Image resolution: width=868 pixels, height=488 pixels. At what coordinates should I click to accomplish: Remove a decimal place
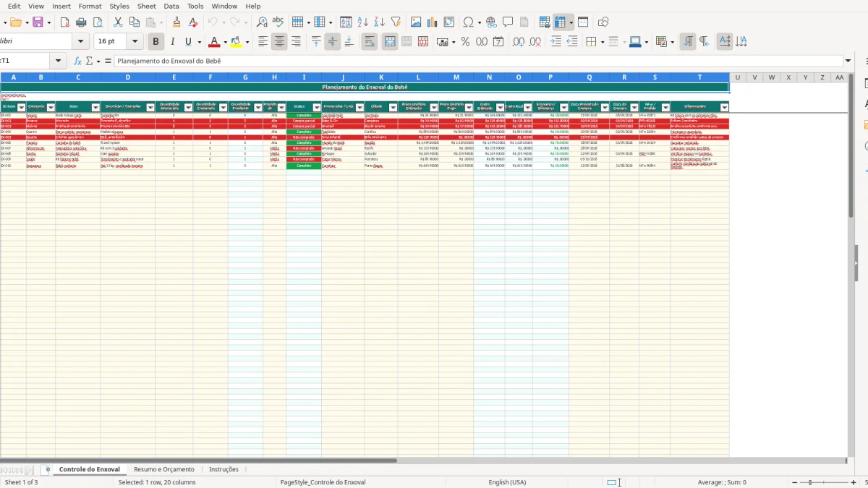[x=535, y=42]
